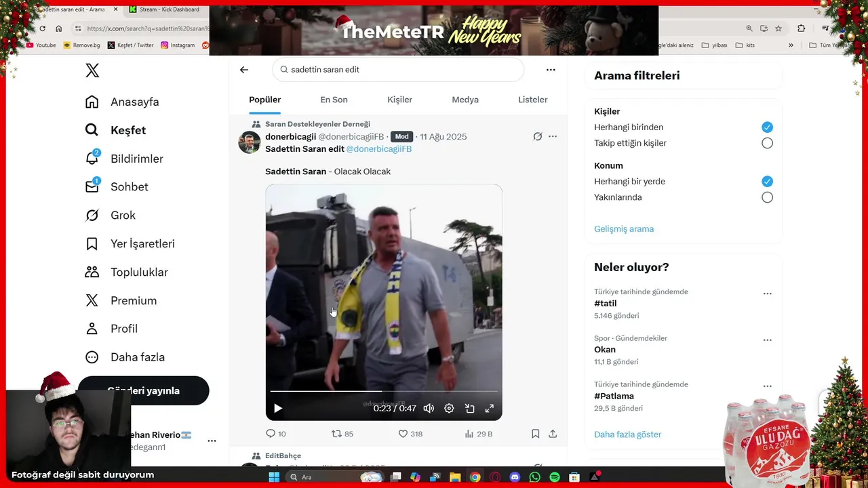
Task: Play the Sadettin Saran video
Action: [278, 408]
